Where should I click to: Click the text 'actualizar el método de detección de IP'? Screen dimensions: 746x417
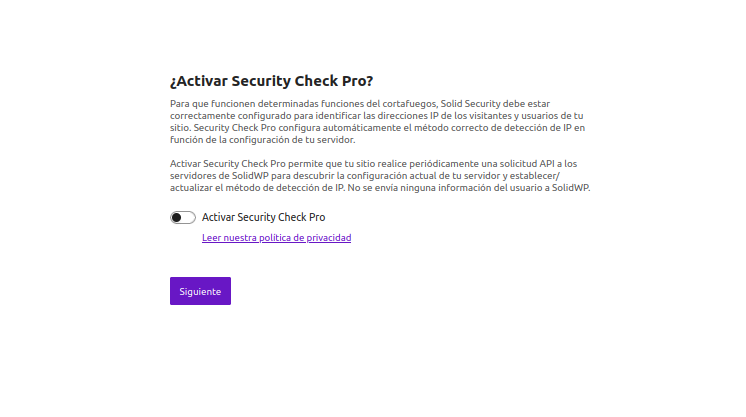(x=257, y=187)
